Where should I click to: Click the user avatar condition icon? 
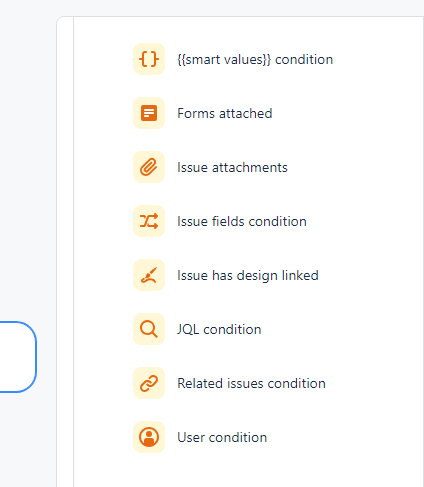[x=149, y=437]
